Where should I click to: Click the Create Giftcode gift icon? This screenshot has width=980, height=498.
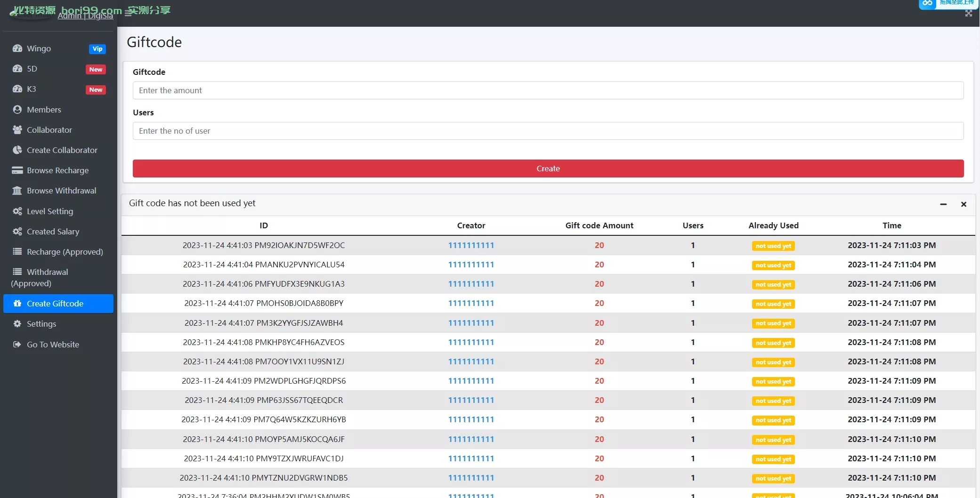[17, 304]
